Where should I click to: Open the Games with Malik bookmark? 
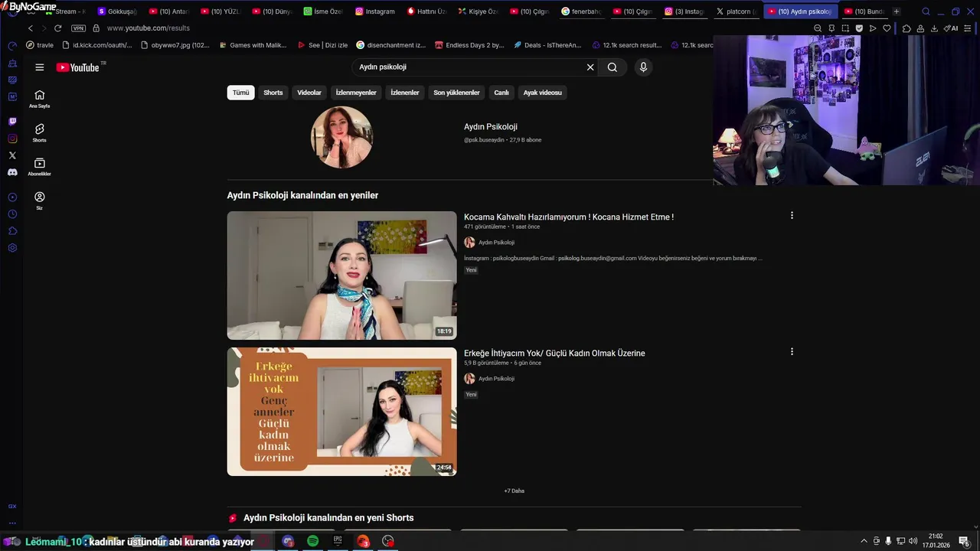(x=252, y=45)
